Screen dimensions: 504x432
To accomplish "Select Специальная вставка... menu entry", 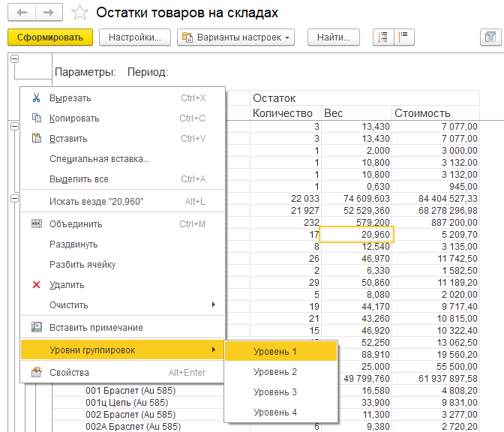I will pos(122,158).
